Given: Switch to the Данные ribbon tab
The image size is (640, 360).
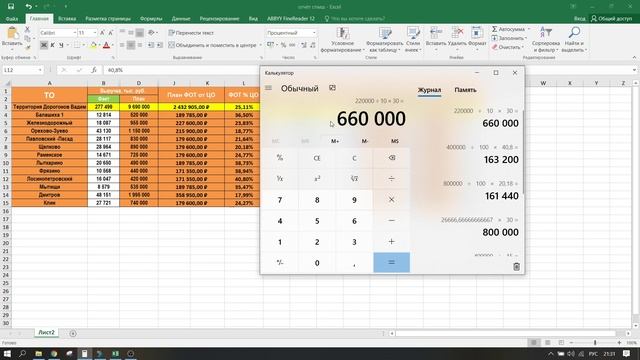Looking at the screenshot, I should click(181, 19).
